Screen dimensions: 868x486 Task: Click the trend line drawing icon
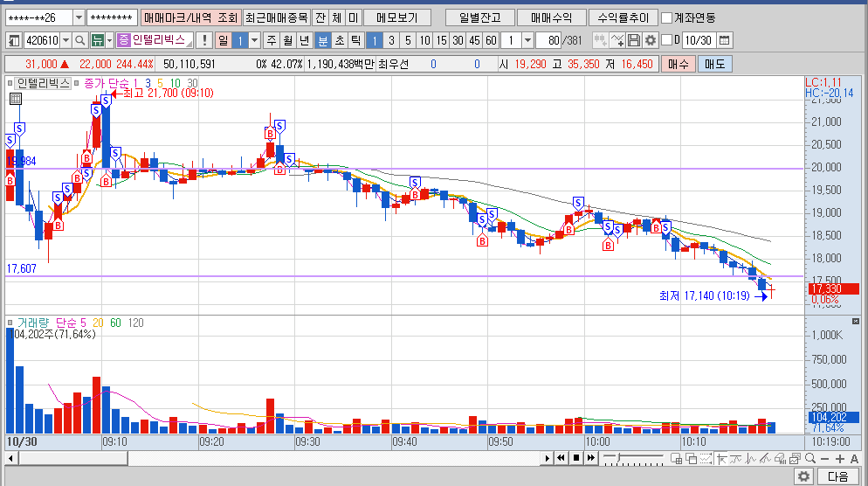click(x=766, y=458)
